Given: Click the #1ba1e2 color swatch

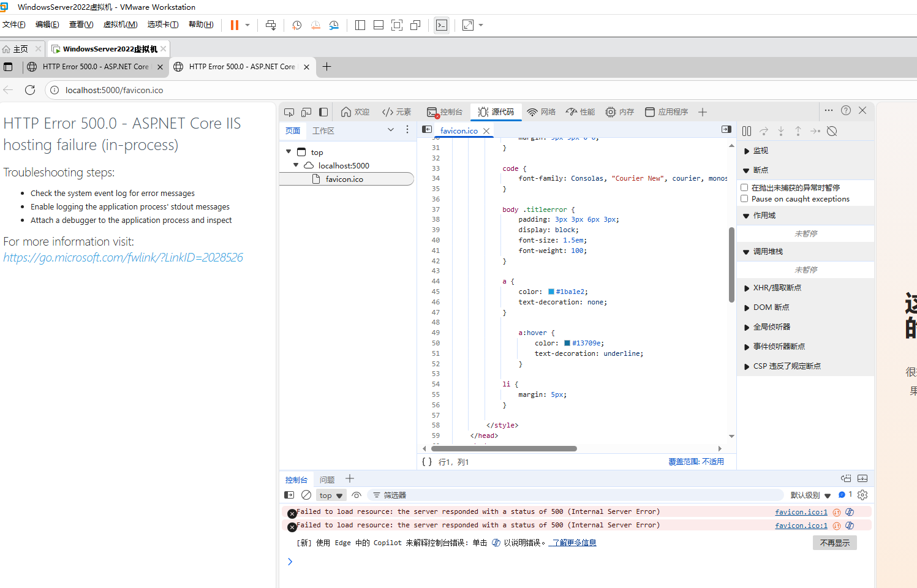Looking at the screenshot, I should tap(551, 292).
